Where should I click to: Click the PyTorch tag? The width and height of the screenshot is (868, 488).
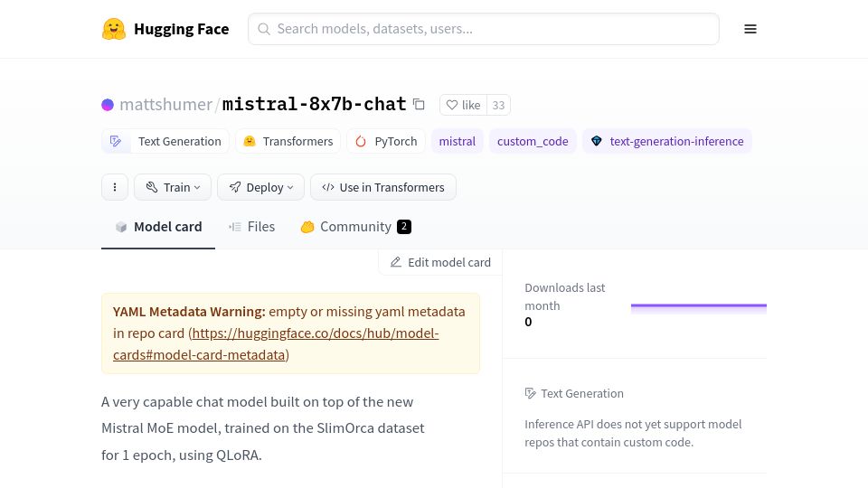click(x=386, y=141)
